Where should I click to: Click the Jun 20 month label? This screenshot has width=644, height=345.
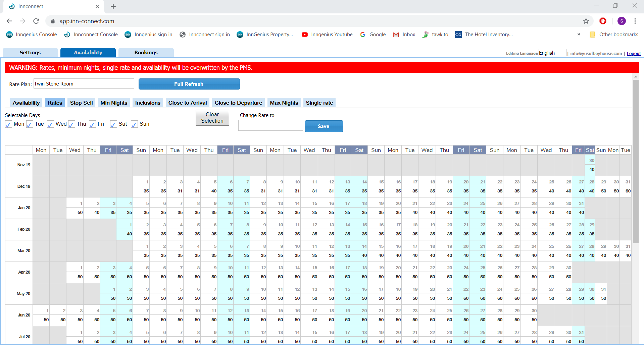coord(24,315)
